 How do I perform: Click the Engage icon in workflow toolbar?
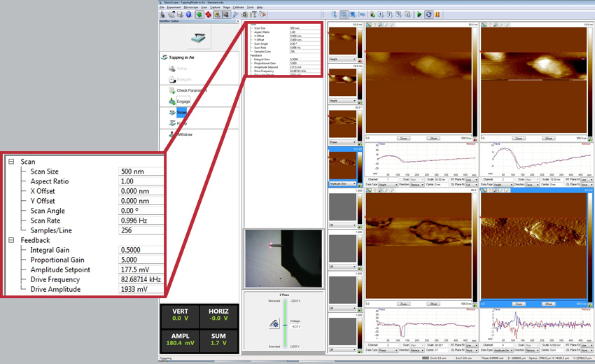[171, 101]
